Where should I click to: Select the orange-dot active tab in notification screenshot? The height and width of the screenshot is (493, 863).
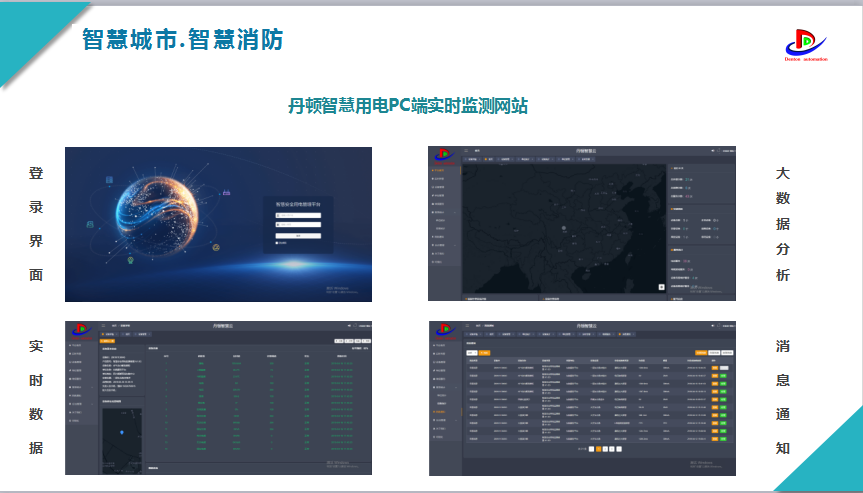626,334
